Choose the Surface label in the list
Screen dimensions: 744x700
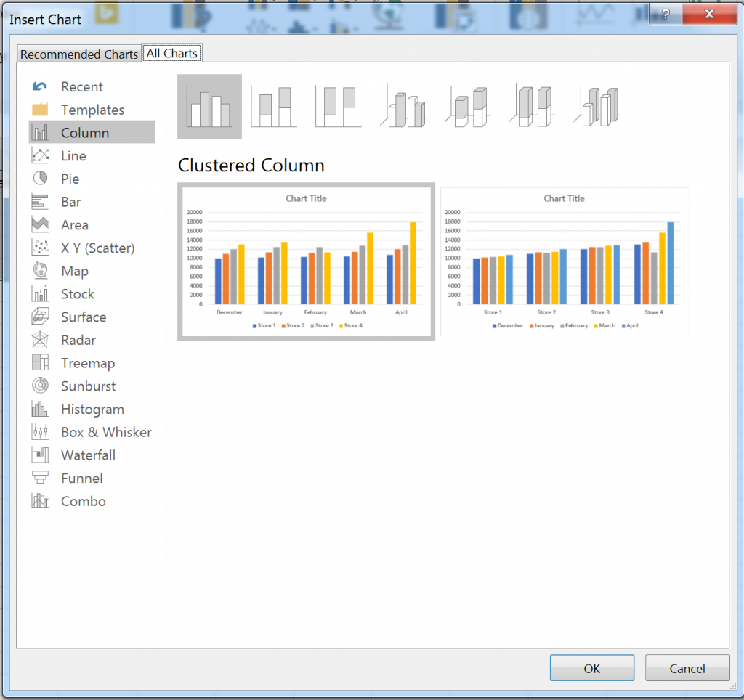click(x=84, y=317)
